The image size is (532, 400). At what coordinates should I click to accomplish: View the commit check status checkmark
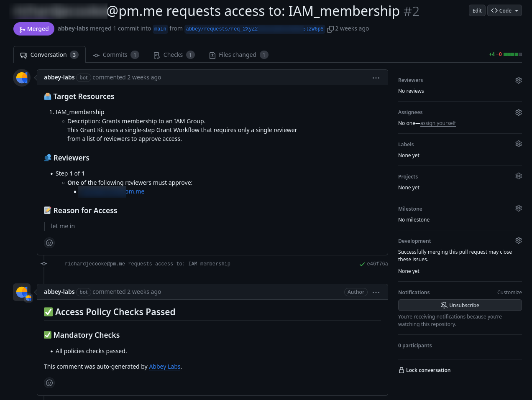point(362,264)
